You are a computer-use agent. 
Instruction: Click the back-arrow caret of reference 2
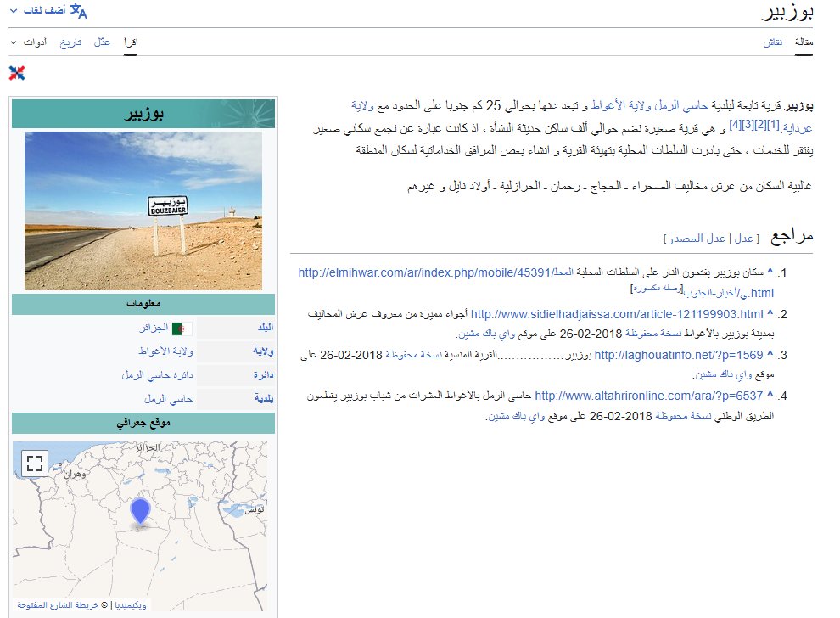click(770, 313)
